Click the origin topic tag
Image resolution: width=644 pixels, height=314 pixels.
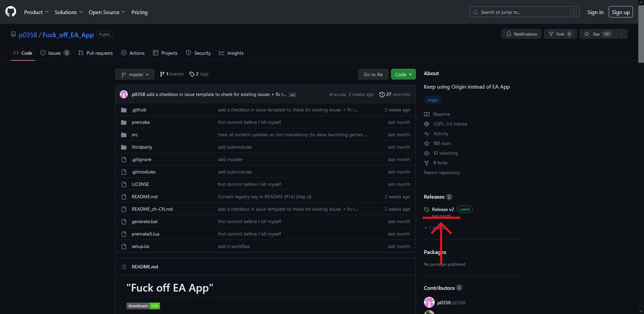coord(433,100)
